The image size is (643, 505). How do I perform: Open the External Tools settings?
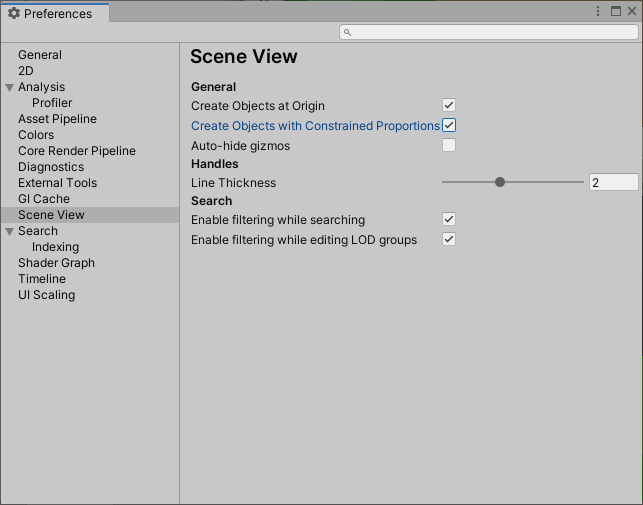tap(57, 183)
